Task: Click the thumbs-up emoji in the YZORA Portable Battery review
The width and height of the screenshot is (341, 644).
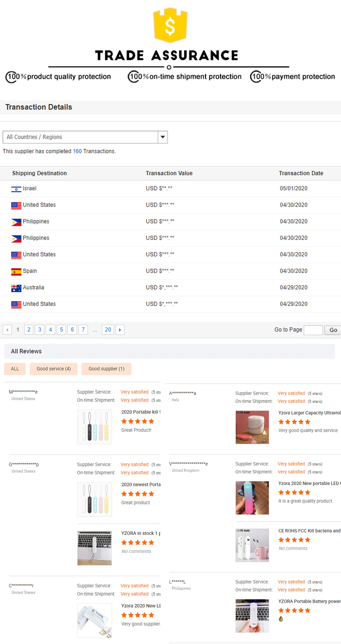Action: click(281, 619)
